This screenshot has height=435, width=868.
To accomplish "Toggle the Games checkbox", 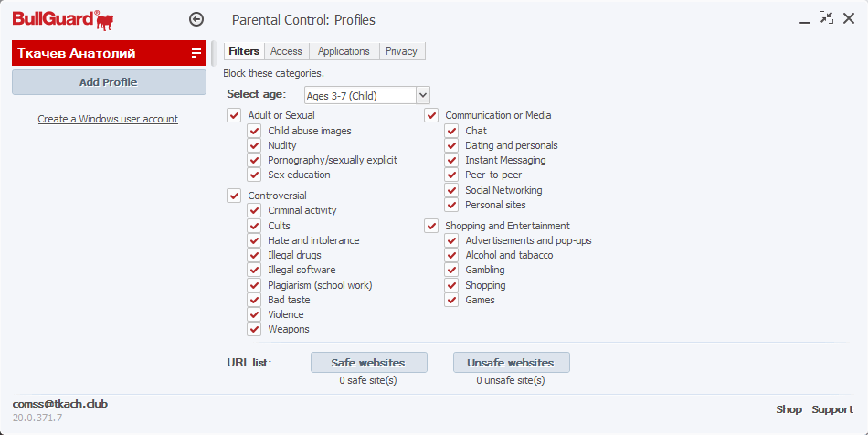I will [451, 300].
